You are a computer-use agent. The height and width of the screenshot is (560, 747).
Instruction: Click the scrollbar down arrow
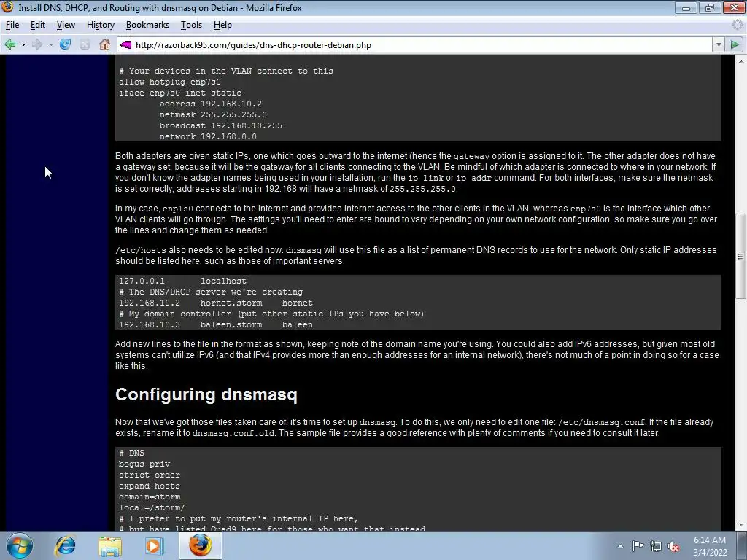741,525
